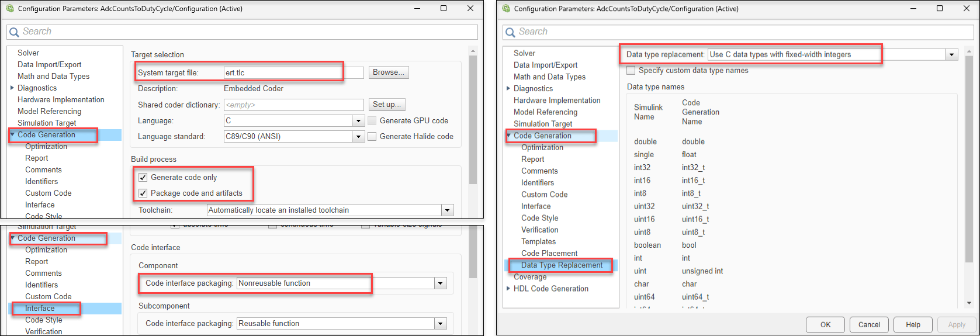Expand the Data type replacement dropdown
Screen dimensions: 980x336
pos(952,55)
